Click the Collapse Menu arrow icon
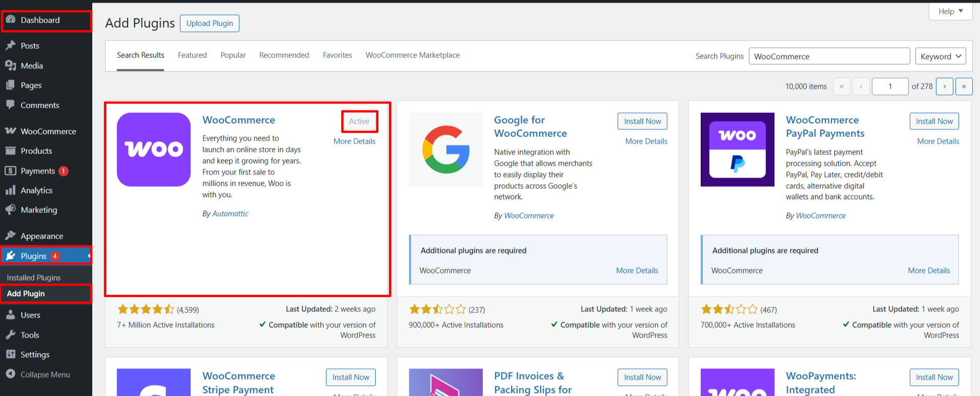Image resolution: width=980 pixels, height=396 pixels. click(x=11, y=374)
